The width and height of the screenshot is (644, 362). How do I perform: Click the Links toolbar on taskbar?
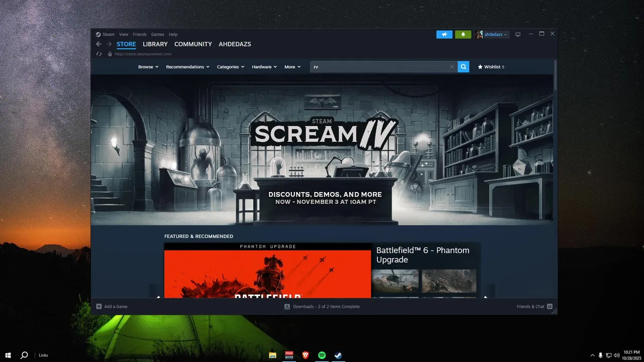pos(43,355)
